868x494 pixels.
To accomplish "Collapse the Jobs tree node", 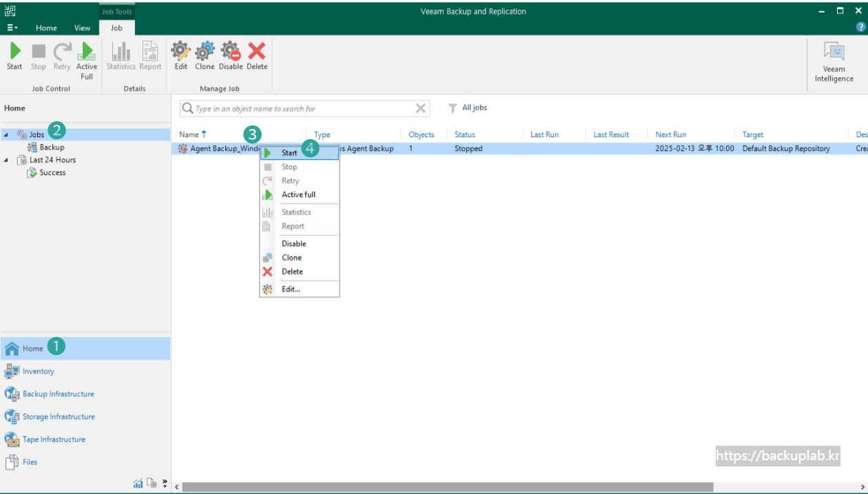I will (6, 135).
